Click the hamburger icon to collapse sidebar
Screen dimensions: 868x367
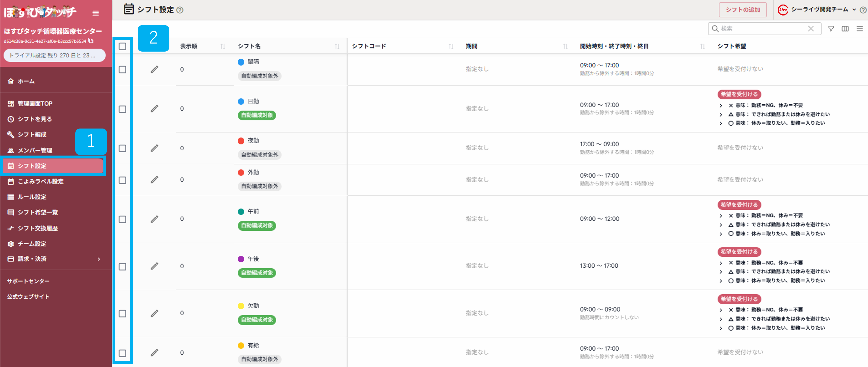pos(96,13)
